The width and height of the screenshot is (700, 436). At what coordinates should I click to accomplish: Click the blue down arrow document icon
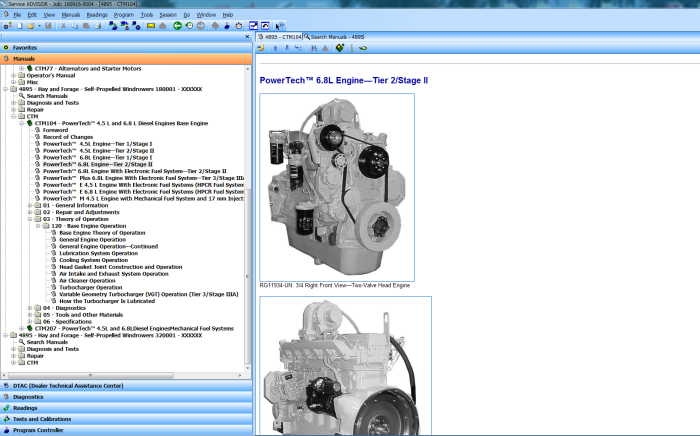tap(287, 48)
